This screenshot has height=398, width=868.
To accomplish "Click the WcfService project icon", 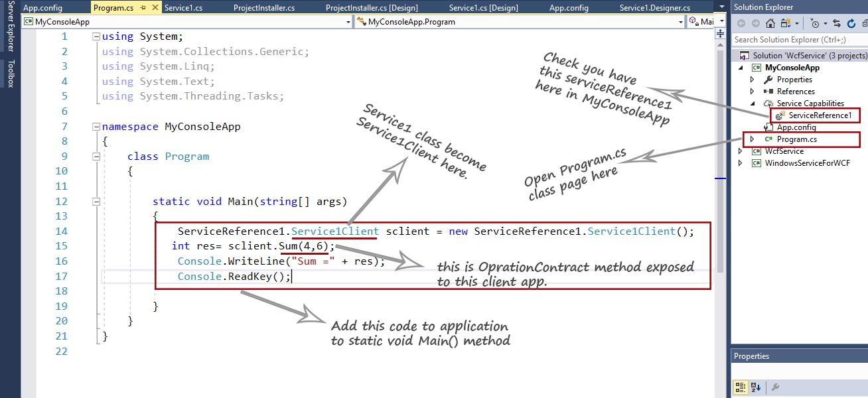I will tap(757, 151).
